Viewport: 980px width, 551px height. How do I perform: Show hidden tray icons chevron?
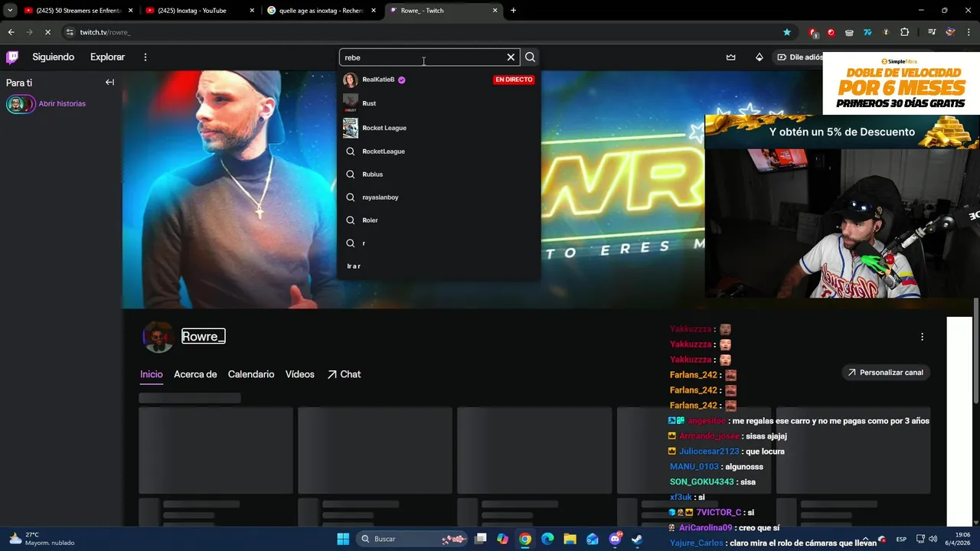tap(865, 539)
